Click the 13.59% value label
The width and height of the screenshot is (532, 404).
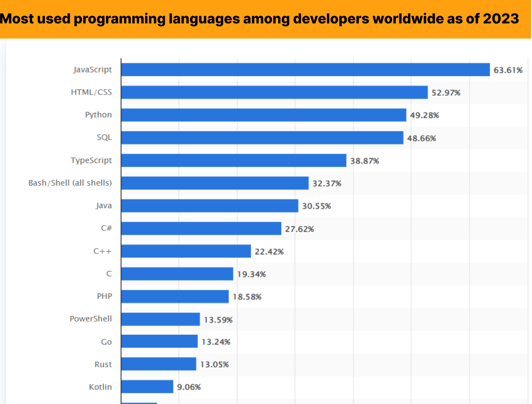218,320
